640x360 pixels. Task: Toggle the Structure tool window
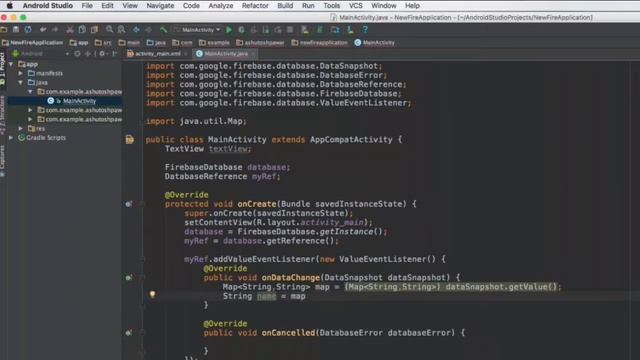pyautogui.click(x=3, y=115)
